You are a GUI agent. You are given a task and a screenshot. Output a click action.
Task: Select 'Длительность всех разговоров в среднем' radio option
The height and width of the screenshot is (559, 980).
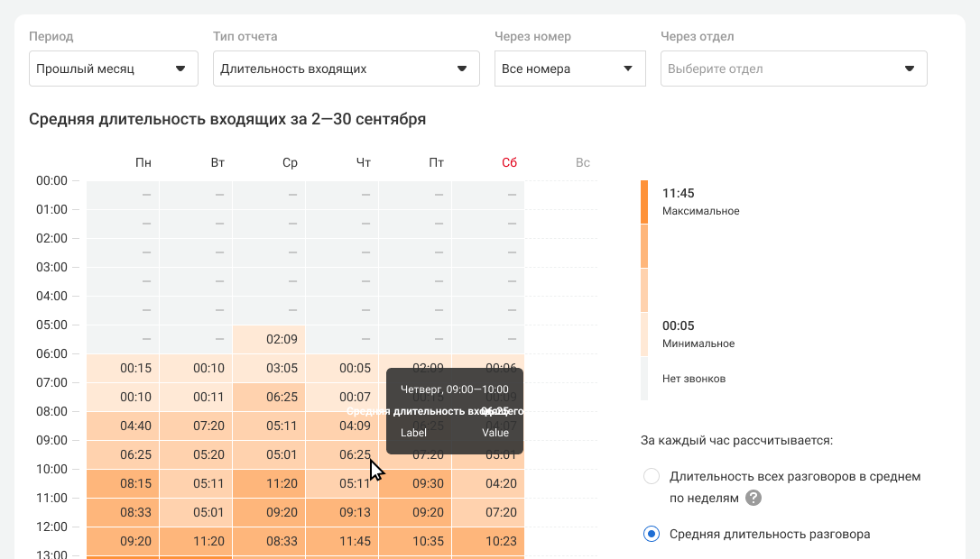click(x=652, y=477)
